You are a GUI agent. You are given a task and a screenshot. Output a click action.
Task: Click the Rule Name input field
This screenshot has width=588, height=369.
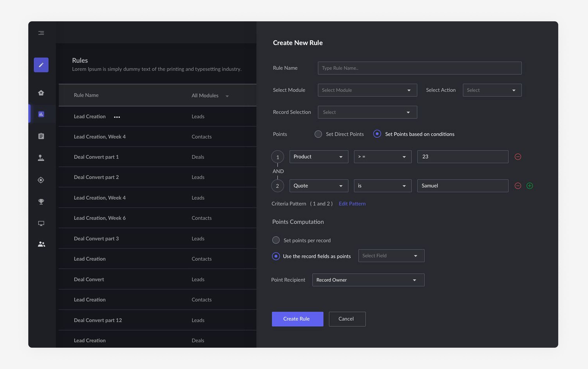click(419, 68)
